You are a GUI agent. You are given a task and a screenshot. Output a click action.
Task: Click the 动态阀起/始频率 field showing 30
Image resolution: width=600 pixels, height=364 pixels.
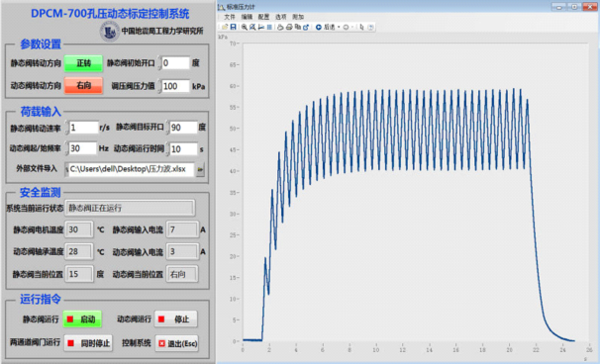pos(82,148)
